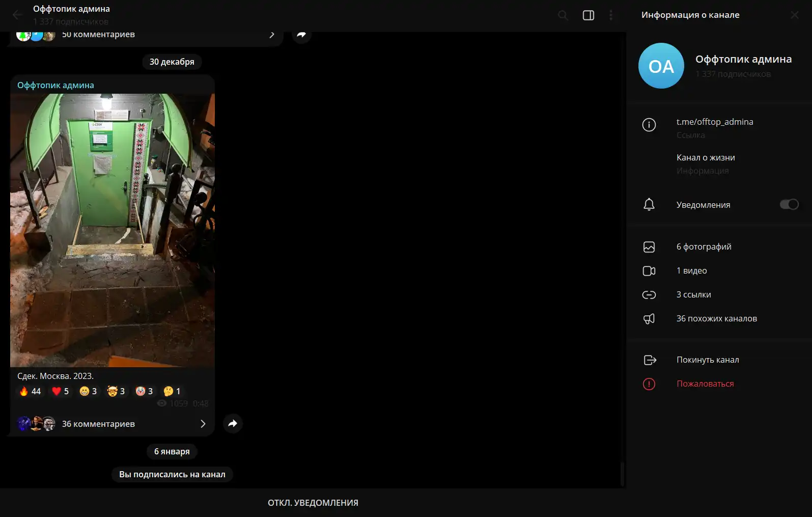Click the leave channel exit icon
The image size is (812, 517).
click(650, 360)
